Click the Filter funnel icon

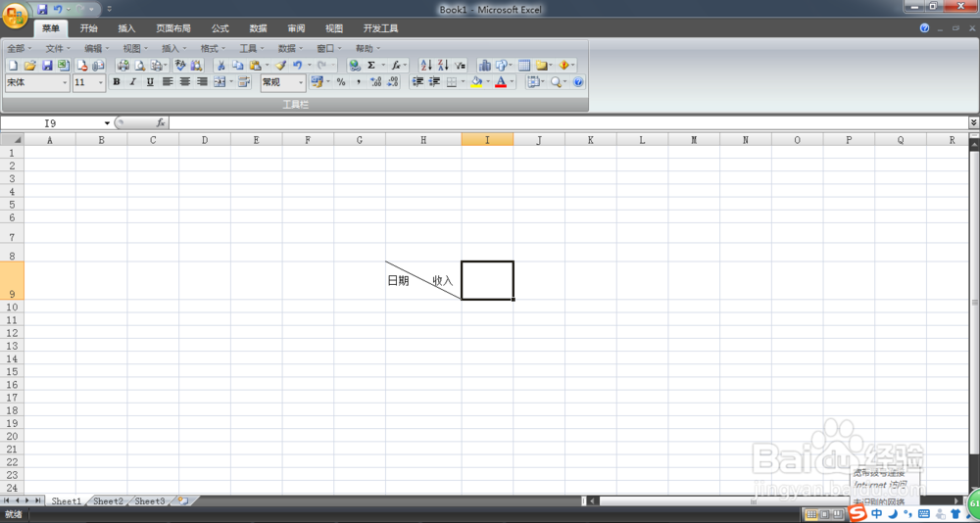pos(460,65)
